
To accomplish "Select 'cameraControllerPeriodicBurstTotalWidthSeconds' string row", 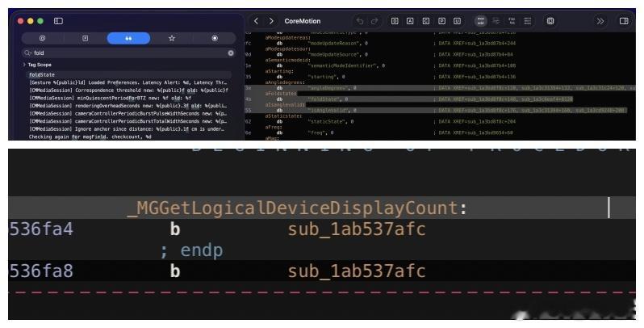I will pyautogui.click(x=128, y=121).
